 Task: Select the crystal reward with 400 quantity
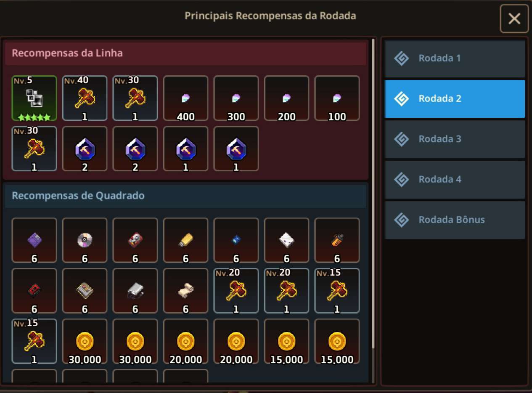(x=185, y=98)
